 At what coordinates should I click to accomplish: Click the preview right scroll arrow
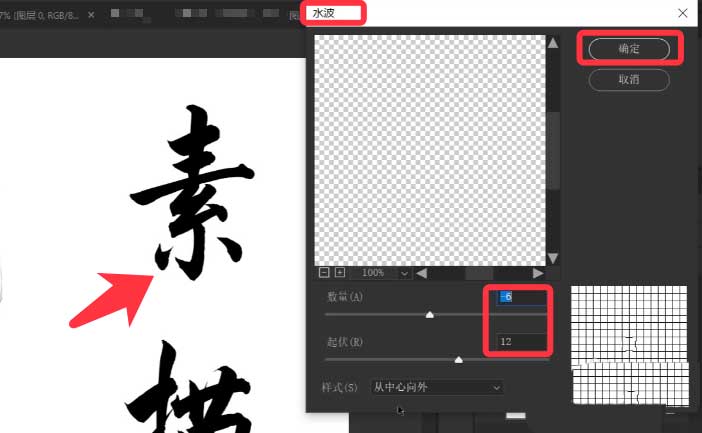(538, 272)
